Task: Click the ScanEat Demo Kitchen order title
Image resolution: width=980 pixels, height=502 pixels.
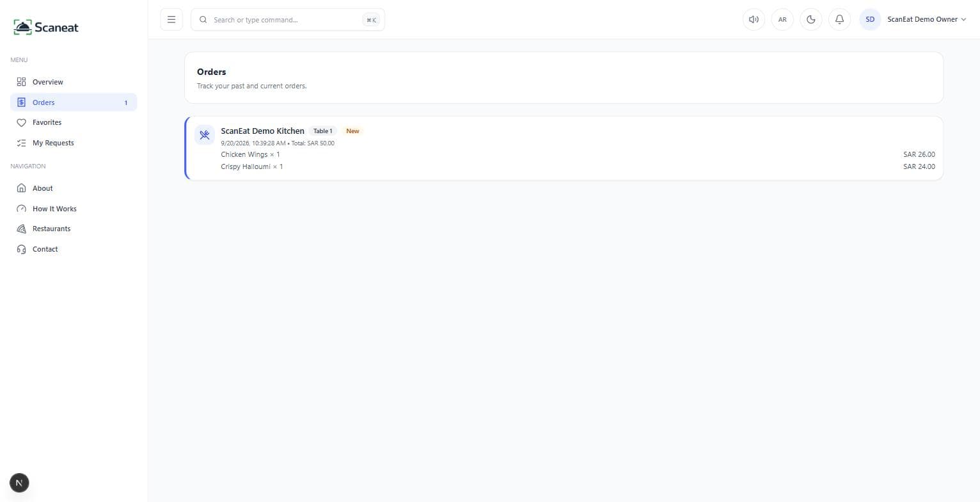Action: tap(262, 131)
